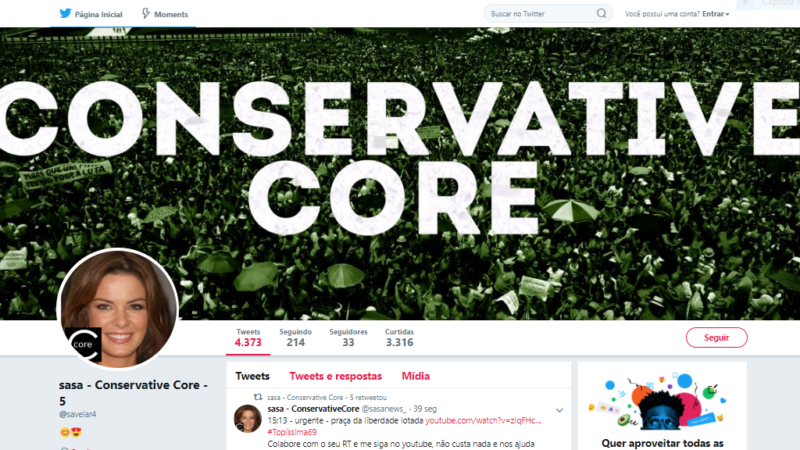The height and width of the screenshot is (450, 800).
Task: Open Moments via the lightning bolt icon
Action: pyautogui.click(x=146, y=13)
